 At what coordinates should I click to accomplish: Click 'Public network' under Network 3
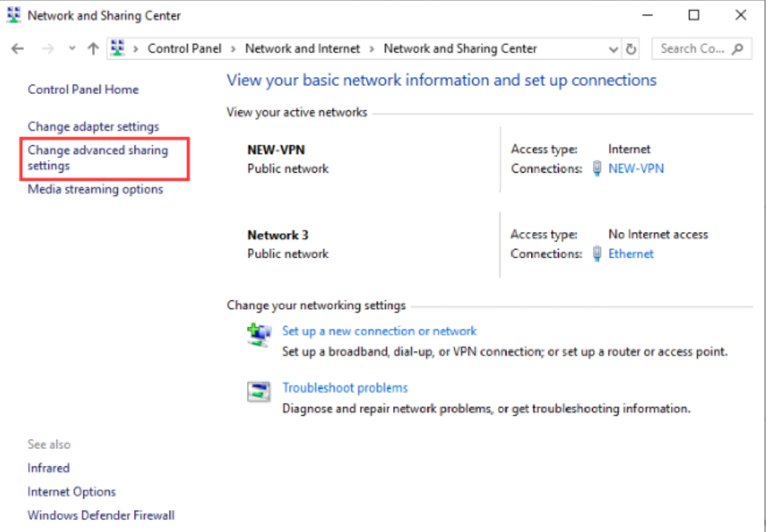[x=288, y=253]
